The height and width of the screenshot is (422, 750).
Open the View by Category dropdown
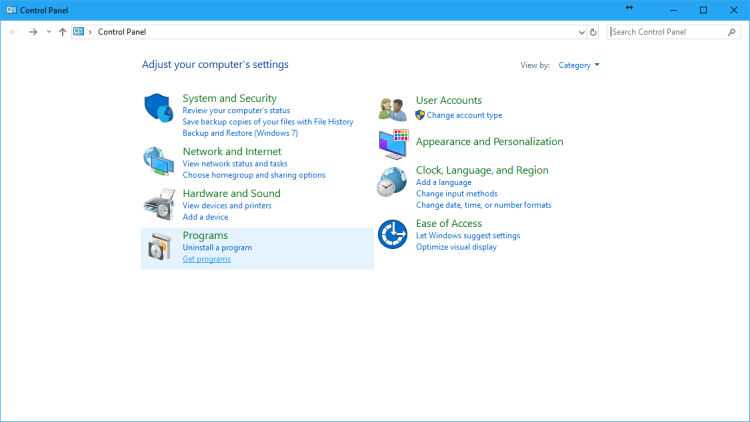[x=579, y=65]
